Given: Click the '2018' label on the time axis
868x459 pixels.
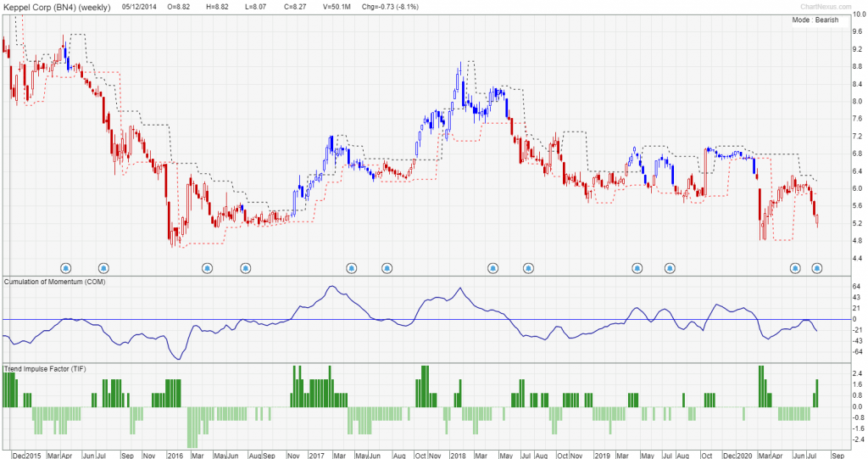Looking at the screenshot, I should tap(458, 456).
